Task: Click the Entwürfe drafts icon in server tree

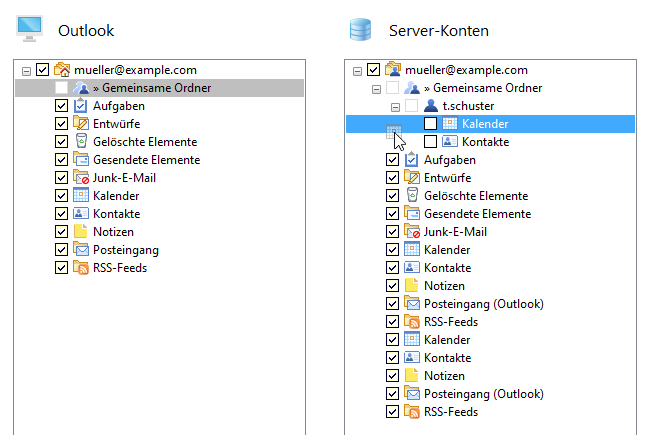Action: pyautogui.click(x=412, y=177)
